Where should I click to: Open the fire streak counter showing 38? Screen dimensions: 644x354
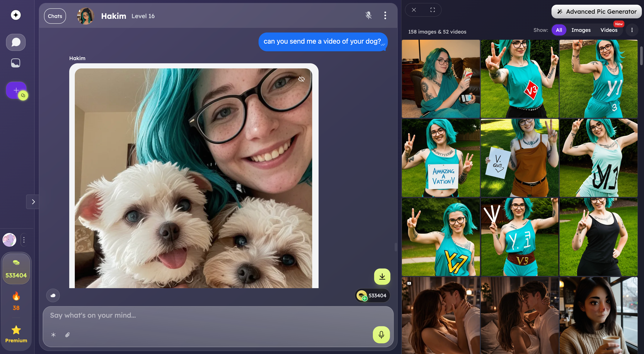coord(16,301)
